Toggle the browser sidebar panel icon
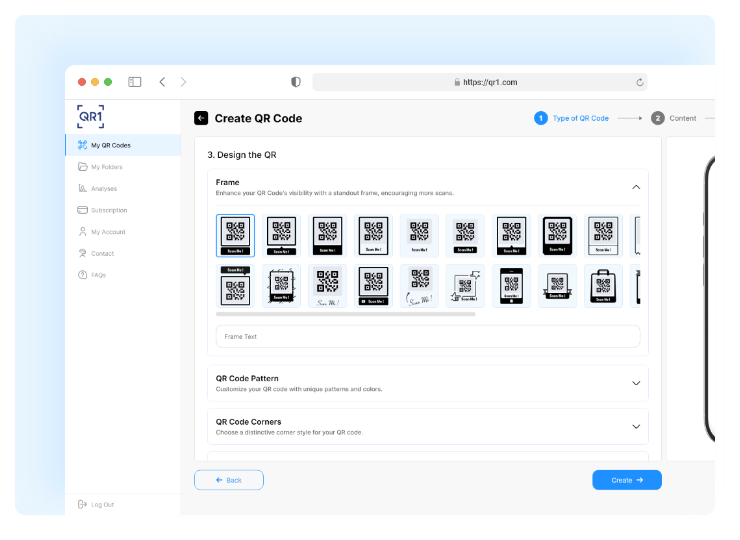 135,82
